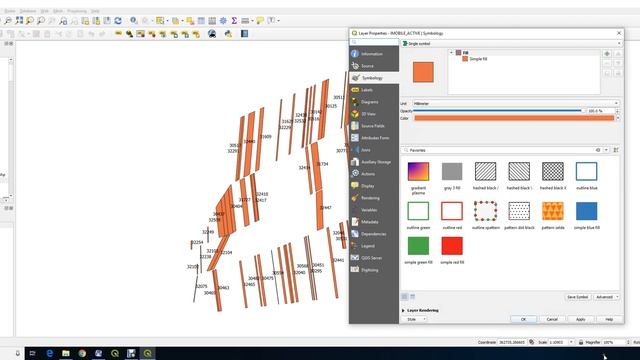This screenshot has height=360, width=640.
Task: Click the Refresh map canvas icon
Action: [118, 20]
